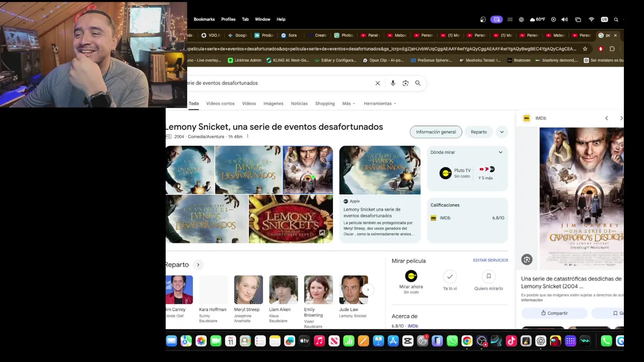The width and height of the screenshot is (644, 362).
Task: Open Apple TV app in the Dock
Action: tap(304, 341)
